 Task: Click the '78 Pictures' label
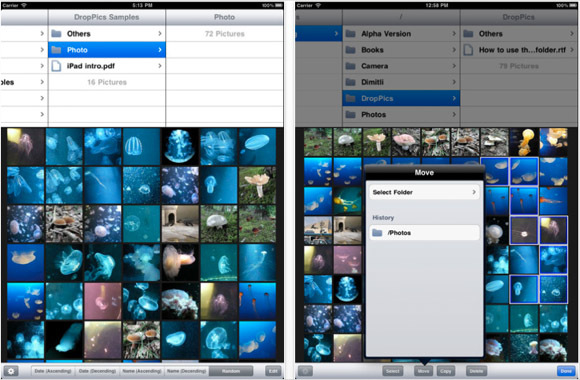pyautogui.click(x=519, y=66)
